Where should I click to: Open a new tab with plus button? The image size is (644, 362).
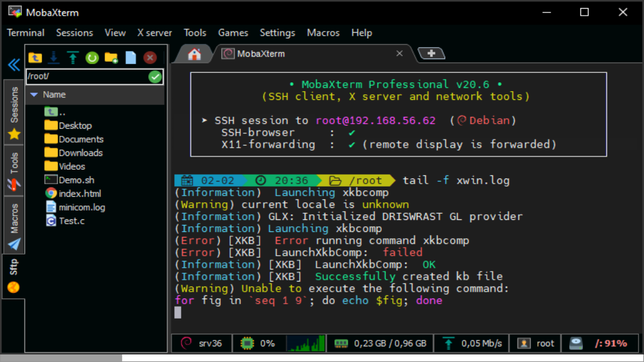point(431,53)
